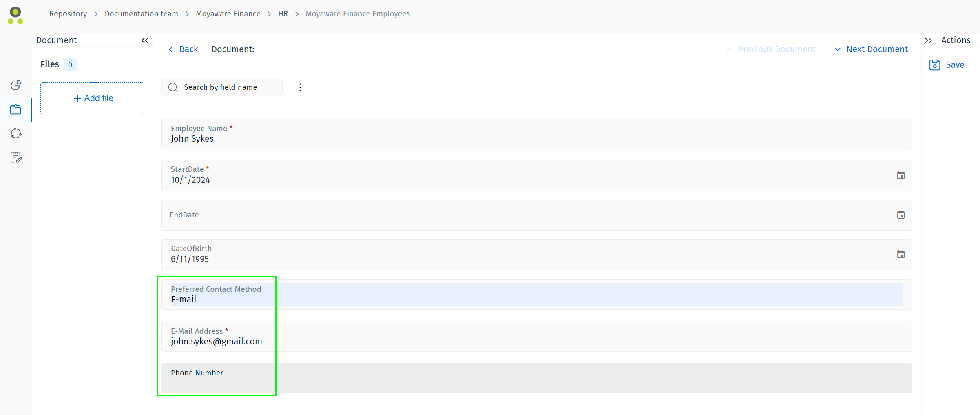This screenshot has width=980, height=415.
Task: Navigate to Moyaware Finance breadcrumb
Action: pos(228,14)
